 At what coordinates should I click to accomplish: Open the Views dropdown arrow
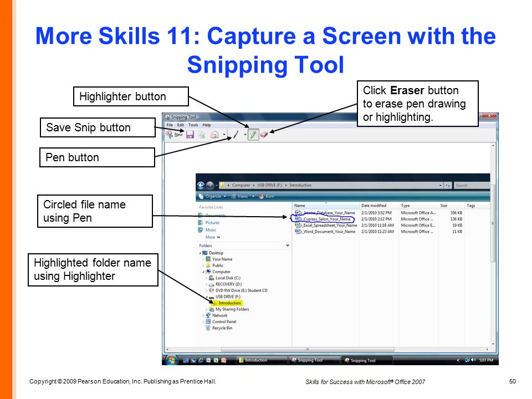pos(253,196)
